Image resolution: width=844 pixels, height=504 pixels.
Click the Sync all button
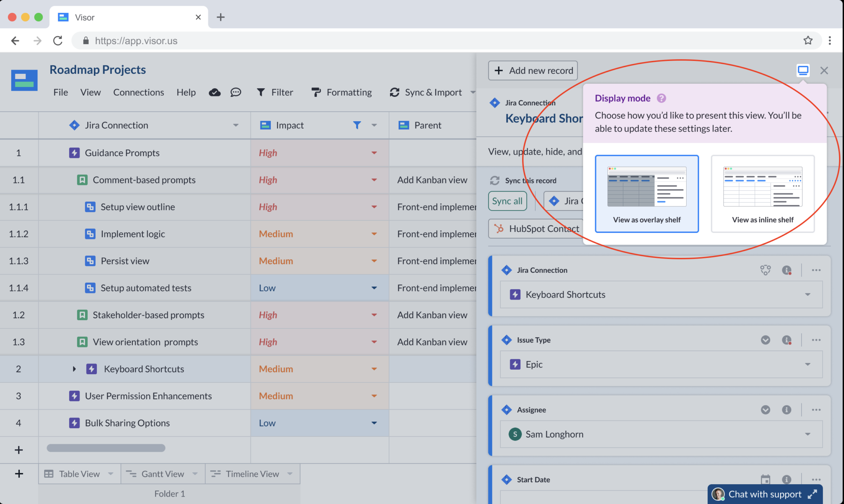(507, 201)
